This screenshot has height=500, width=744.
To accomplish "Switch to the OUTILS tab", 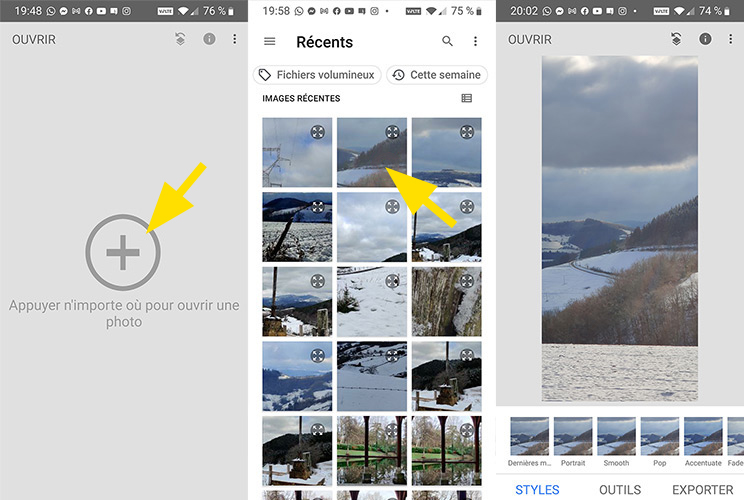I will tap(620, 490).
